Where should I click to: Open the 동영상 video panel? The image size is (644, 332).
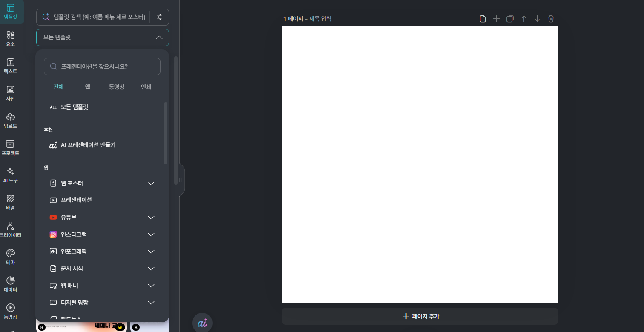click(x=11, y=312)
